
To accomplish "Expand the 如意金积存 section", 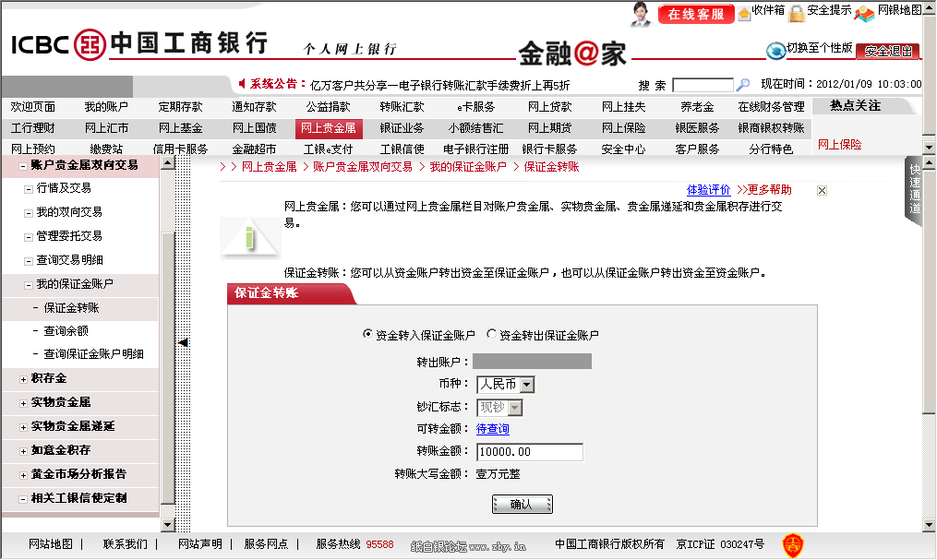I will 23,451.
